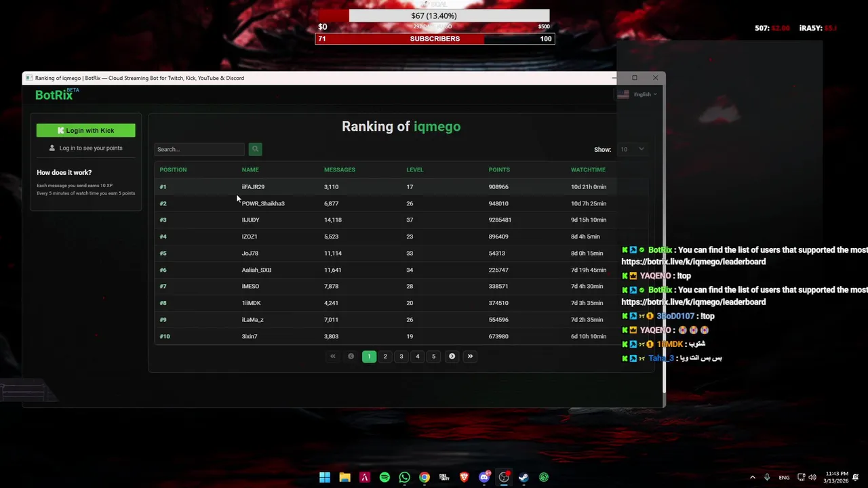Click the WATCHTIME column header
Screen dimensions: 868x488
point(588,169)
